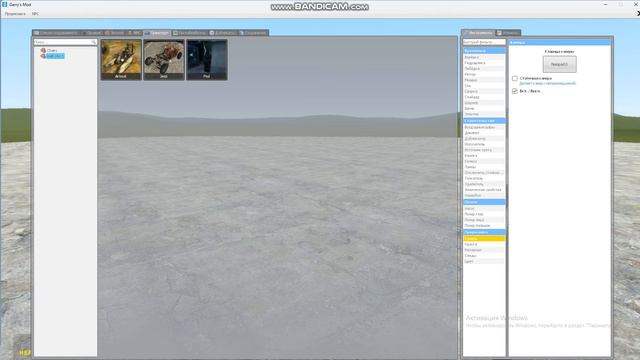This screenshot has height=360, width=640.
Task: Open the NPC spawn tab
Action: point(134,33)
